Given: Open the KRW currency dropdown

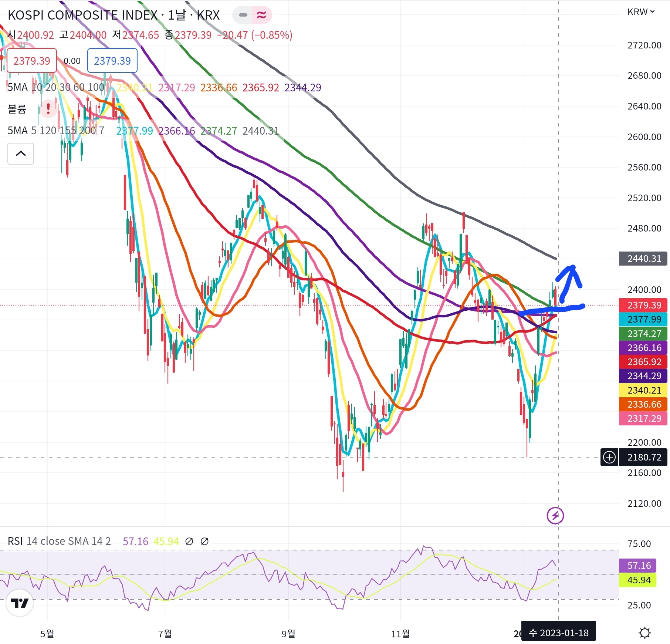Looking at the screenshot, I should 641,12.
